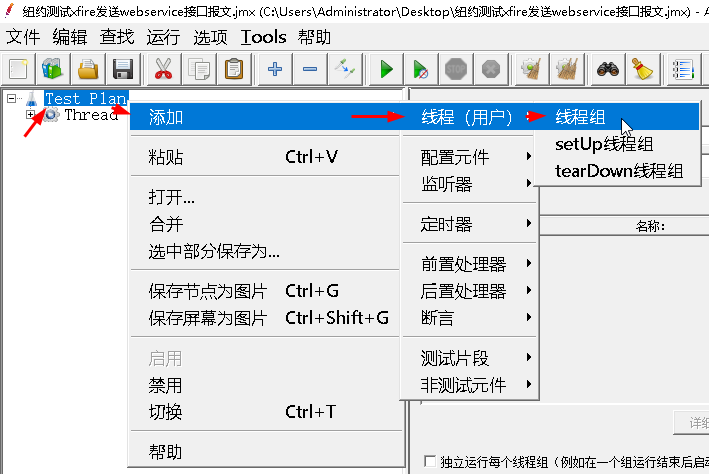Select the Test Plan tree item
Screen dimensions: 709x474
[x=86, y=98]
